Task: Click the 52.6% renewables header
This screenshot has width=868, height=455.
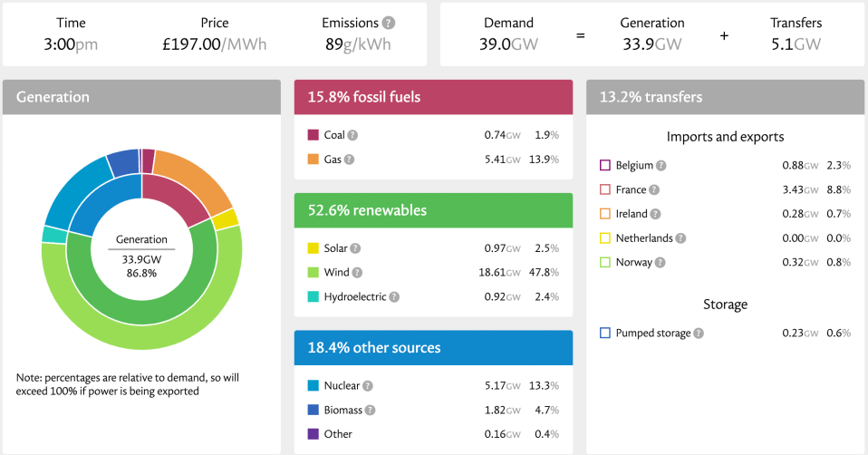Action: pos(433,210)
